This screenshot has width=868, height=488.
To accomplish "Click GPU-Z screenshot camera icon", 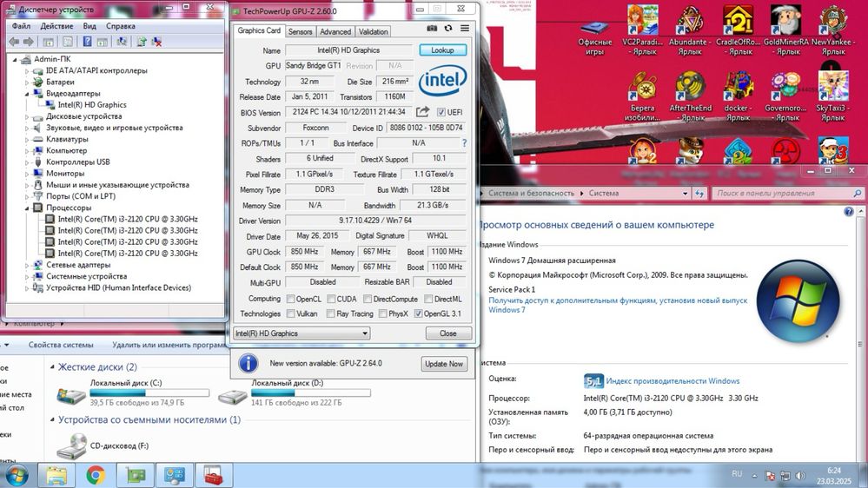I will [x=432, y=28].
